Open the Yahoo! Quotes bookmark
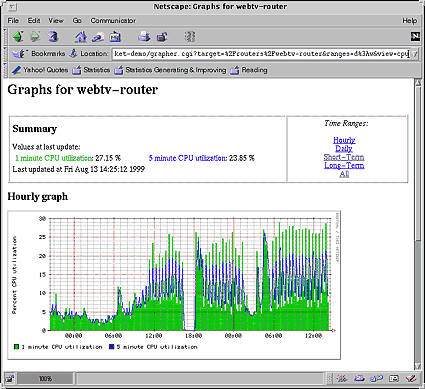The height and width of the screenshot is (389, 425). [40, 70]
